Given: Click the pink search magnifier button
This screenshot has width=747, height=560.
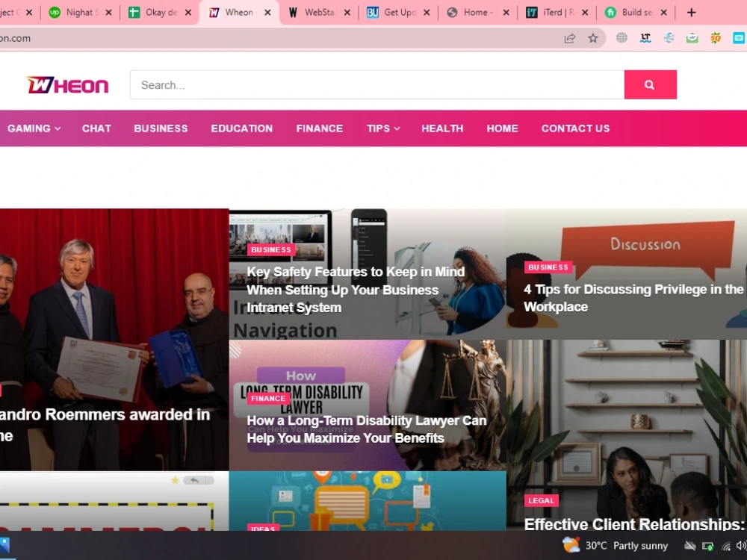Looking at the screenshot, I should pos(651,85).
